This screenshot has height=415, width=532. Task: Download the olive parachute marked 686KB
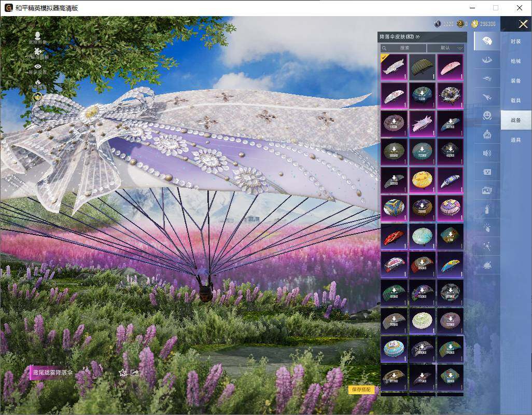click(394, 151)
